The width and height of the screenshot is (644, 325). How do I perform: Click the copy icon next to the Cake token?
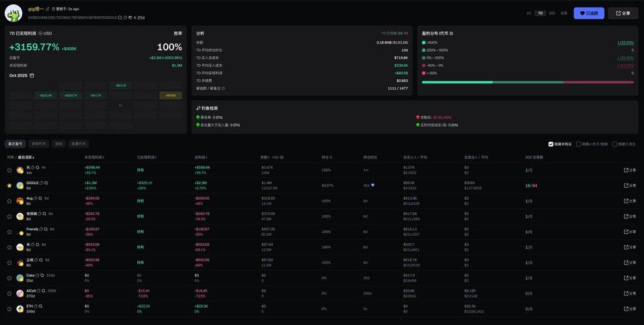(x=37, y=275)
